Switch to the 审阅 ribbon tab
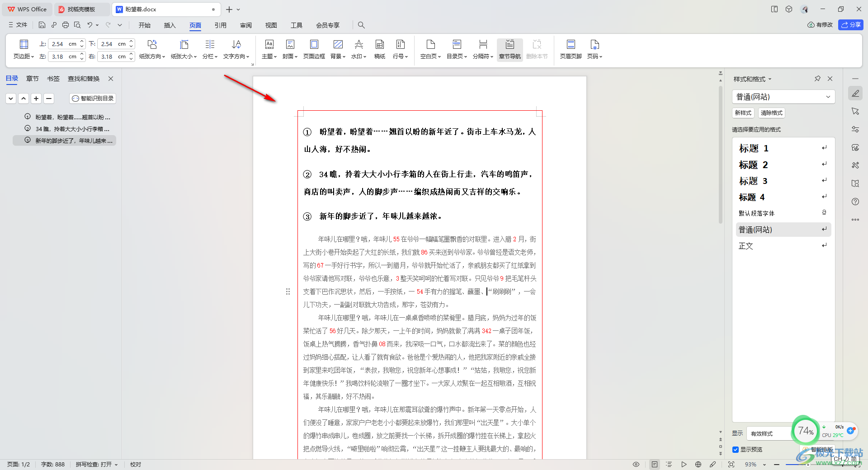The image size is (868, 470). [246, 25]
